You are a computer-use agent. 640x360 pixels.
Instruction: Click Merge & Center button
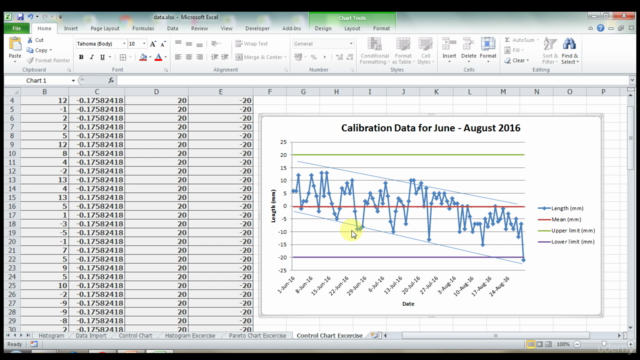[x=261, y=57]
